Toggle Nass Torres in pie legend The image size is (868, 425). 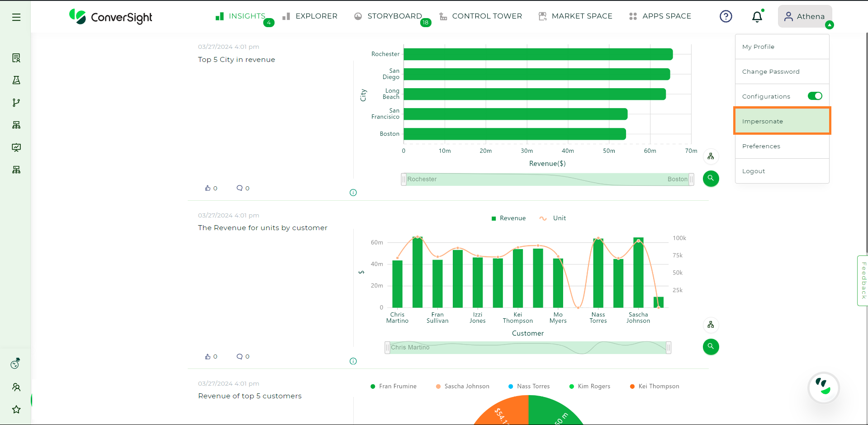[529, 386]
